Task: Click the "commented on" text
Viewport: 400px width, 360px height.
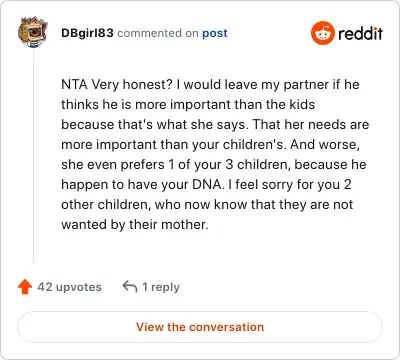Action: (158, 33)
